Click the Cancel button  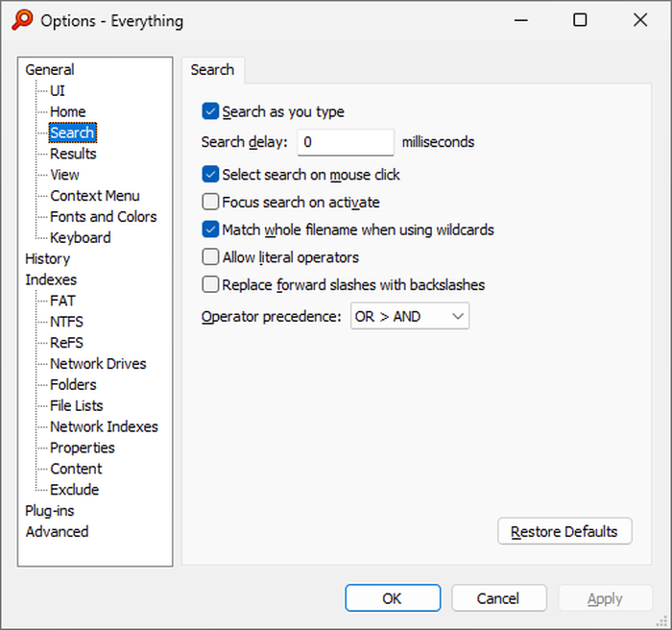[499, 598]
